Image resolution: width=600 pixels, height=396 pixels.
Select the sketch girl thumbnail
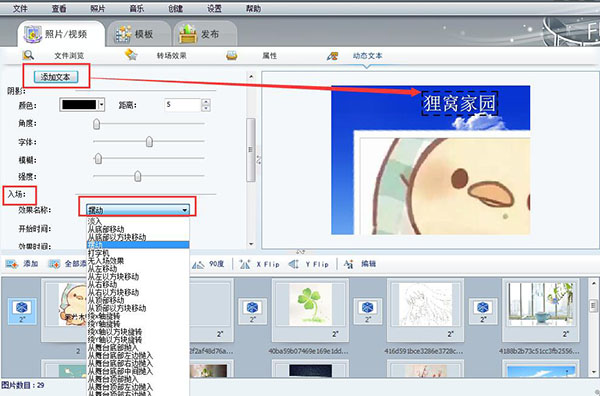click(425, 305)
